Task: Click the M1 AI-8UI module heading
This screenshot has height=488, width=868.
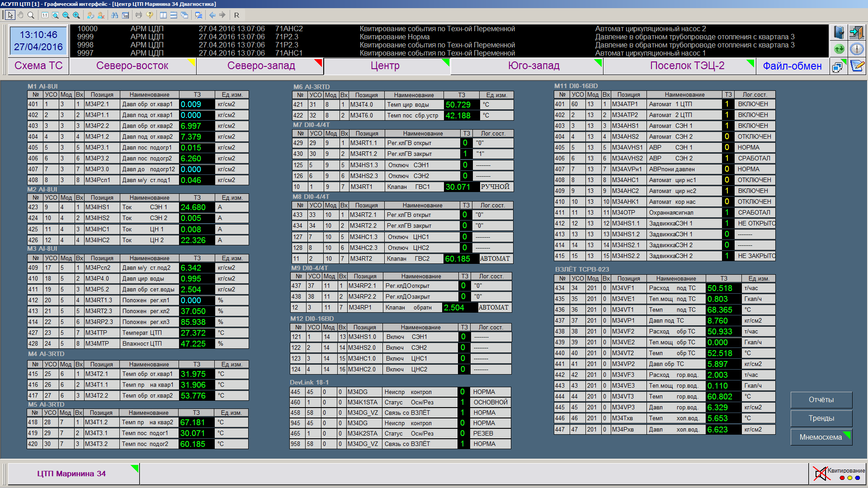Action: [x=42, y=86]
